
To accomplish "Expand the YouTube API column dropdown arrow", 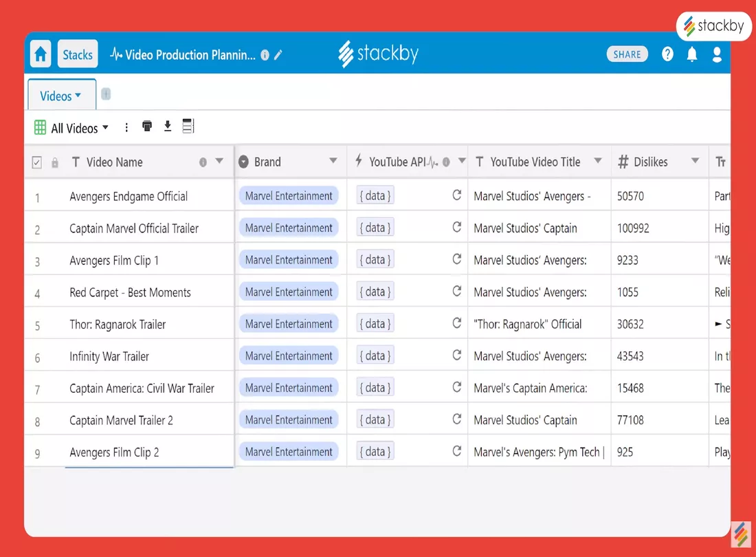I will 462,161.
